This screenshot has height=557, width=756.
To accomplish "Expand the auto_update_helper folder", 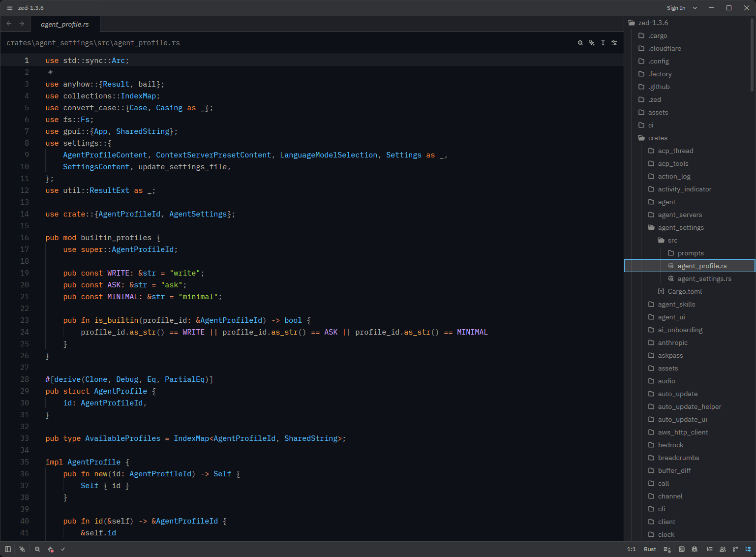I will pyautogui.click(x=689, y=406).
